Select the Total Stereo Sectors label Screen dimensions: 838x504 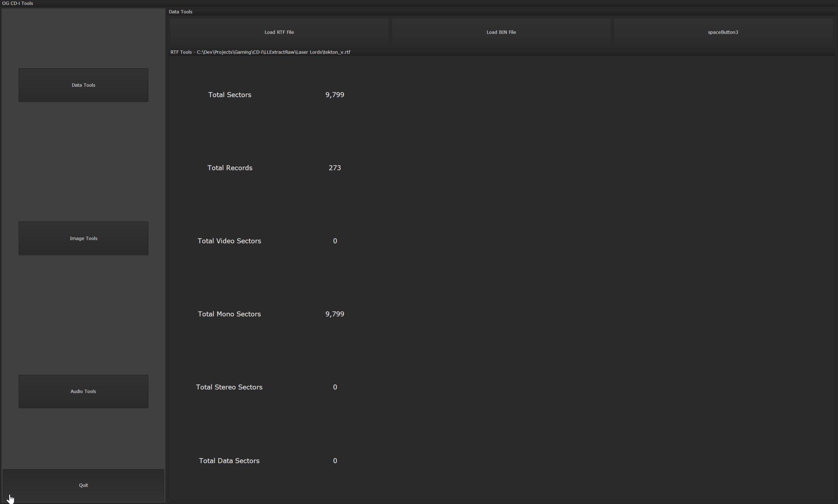pos(229,387)
